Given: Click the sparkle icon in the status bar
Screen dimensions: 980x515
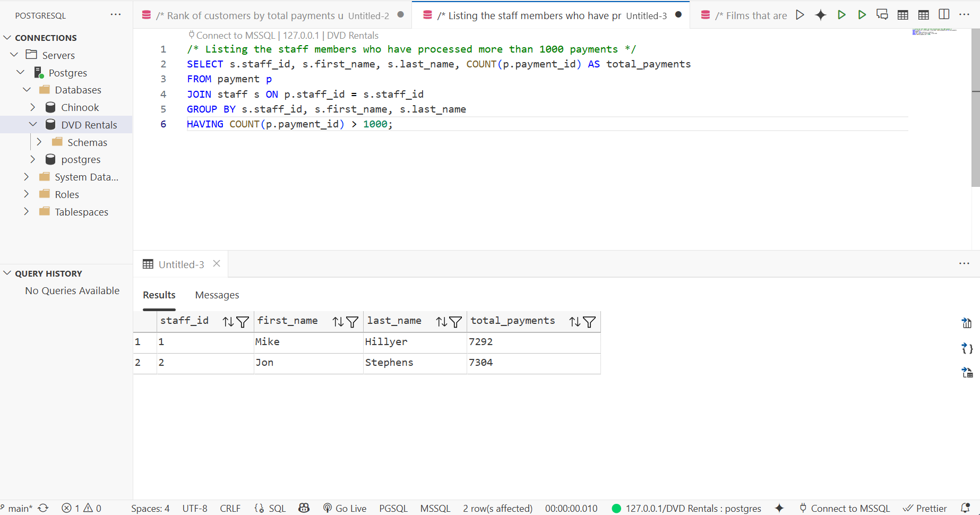Looking at the screenshot, I should pyautogui.click(x=779, y=508).
